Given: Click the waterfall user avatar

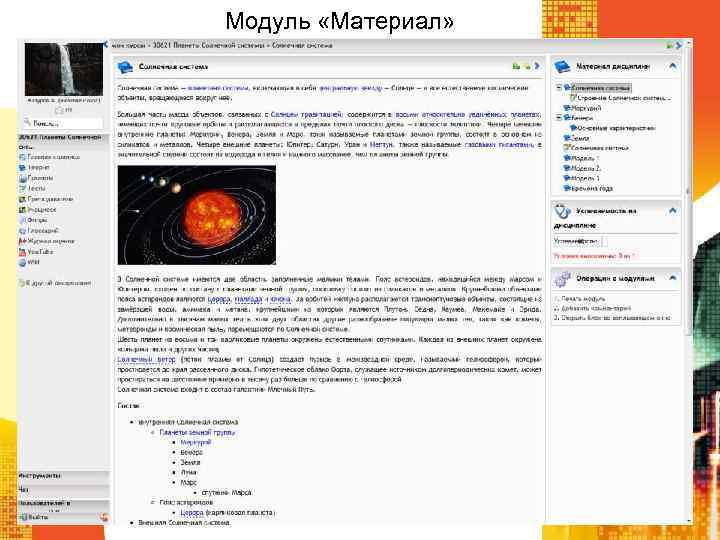Looking at the screenshot, I should click(64, 69).
